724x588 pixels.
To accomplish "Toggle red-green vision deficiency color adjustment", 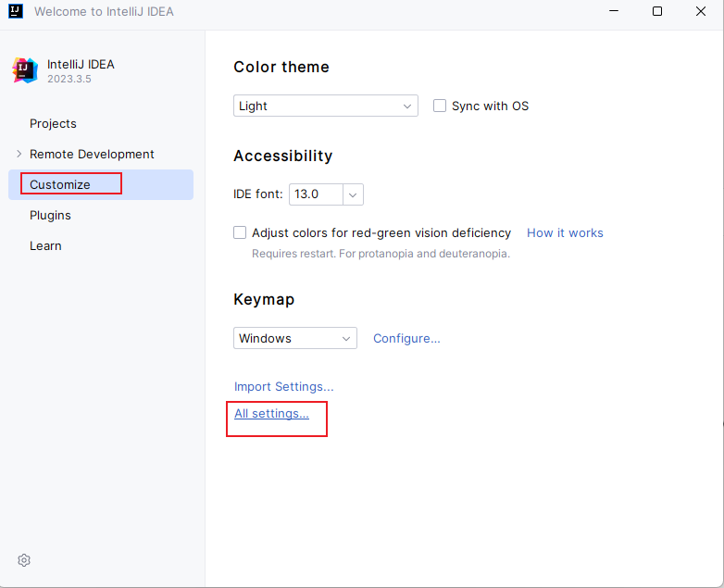I will click(x=240, y=232).
